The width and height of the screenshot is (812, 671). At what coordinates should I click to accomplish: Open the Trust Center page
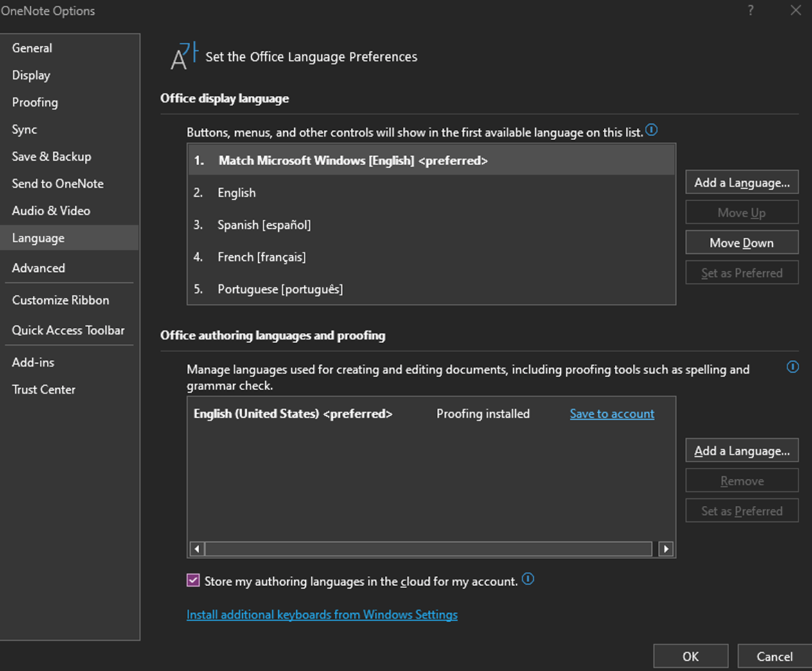tap(43, 389)
